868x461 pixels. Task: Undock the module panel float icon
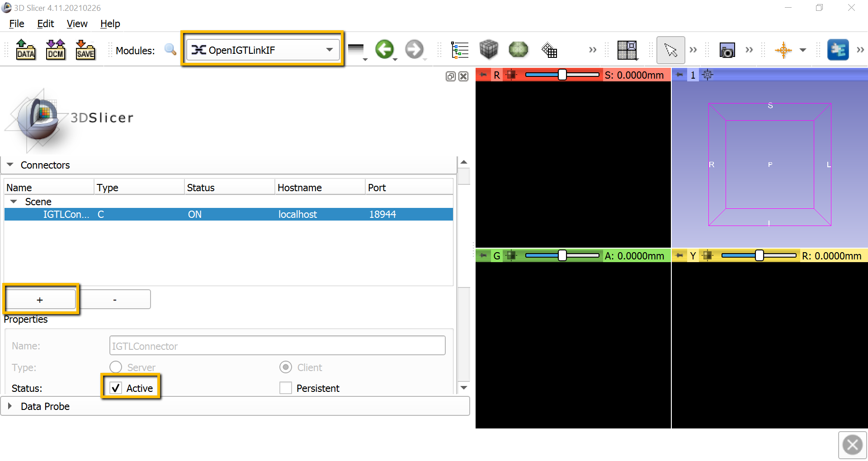[x=450, y=76]
